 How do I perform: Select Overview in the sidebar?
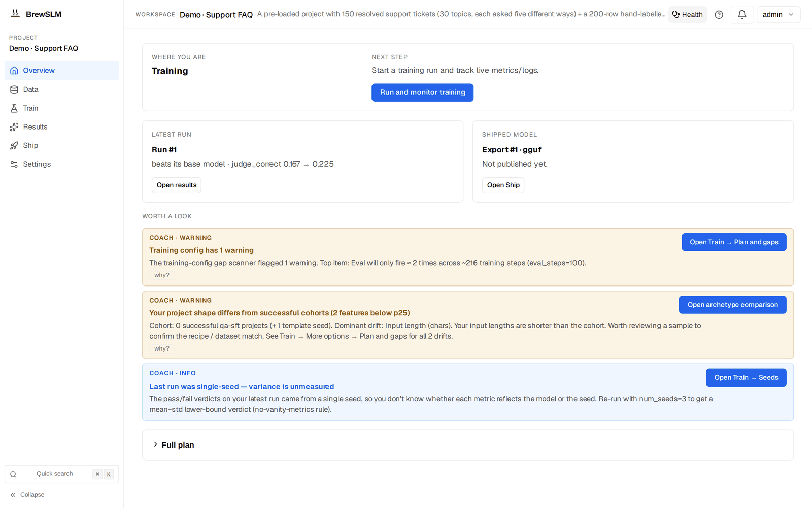62,71
